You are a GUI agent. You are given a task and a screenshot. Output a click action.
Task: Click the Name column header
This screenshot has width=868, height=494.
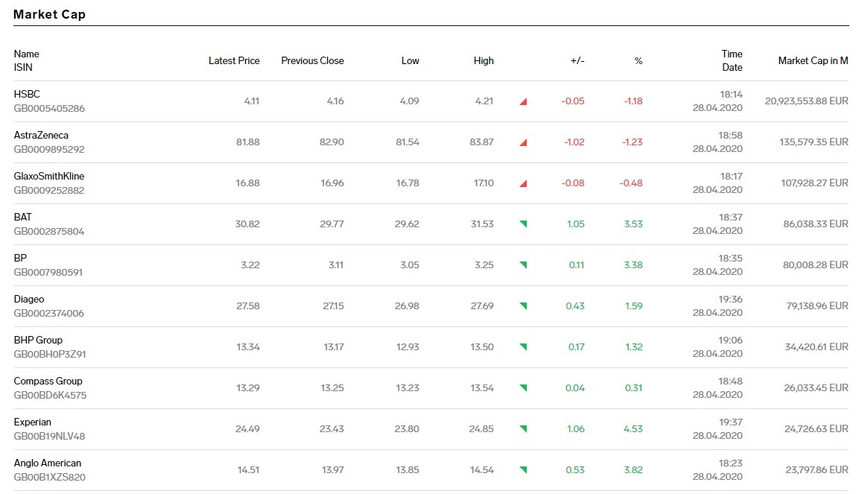[x=27, y=54]
